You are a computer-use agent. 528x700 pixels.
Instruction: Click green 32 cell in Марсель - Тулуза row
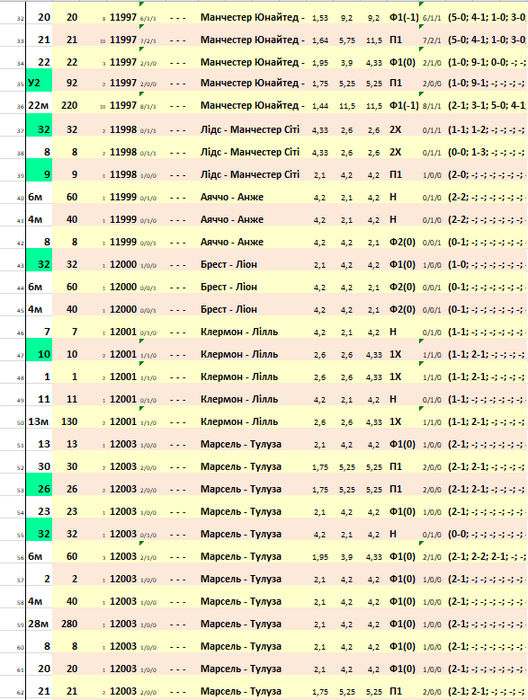pyautogui.click(x=39, y=529)
